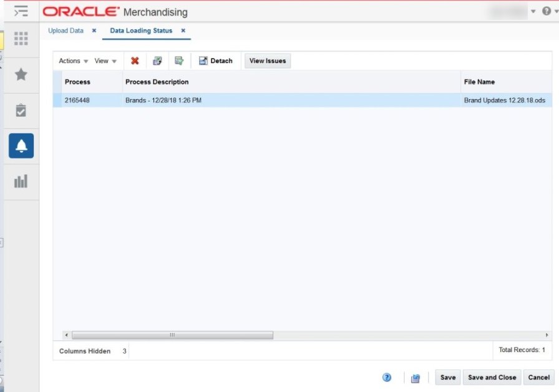559x392 pixels.
Task: Close the Upload Data tab
Action: pyautogui.click(x=94, y=31)
